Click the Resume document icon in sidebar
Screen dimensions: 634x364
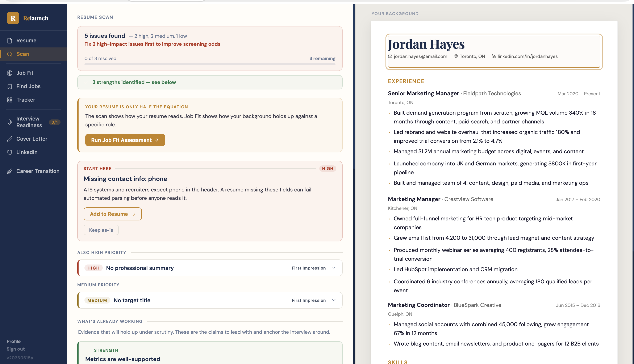(9, 41)
